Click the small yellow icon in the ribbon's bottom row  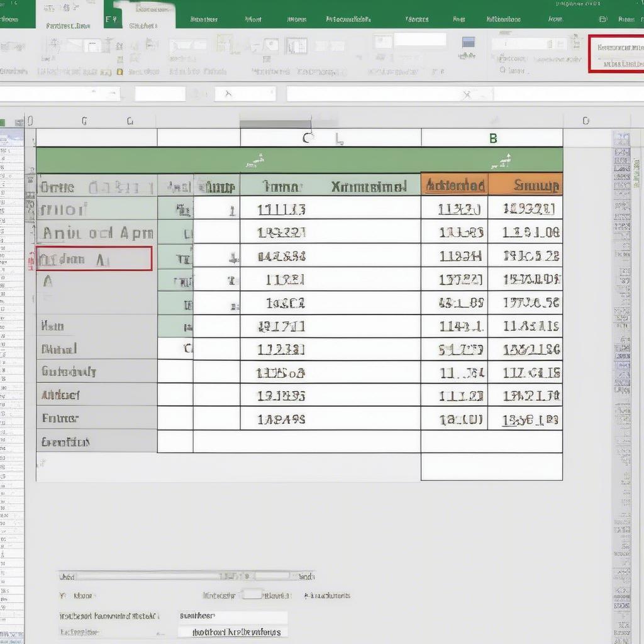[119, 72]
